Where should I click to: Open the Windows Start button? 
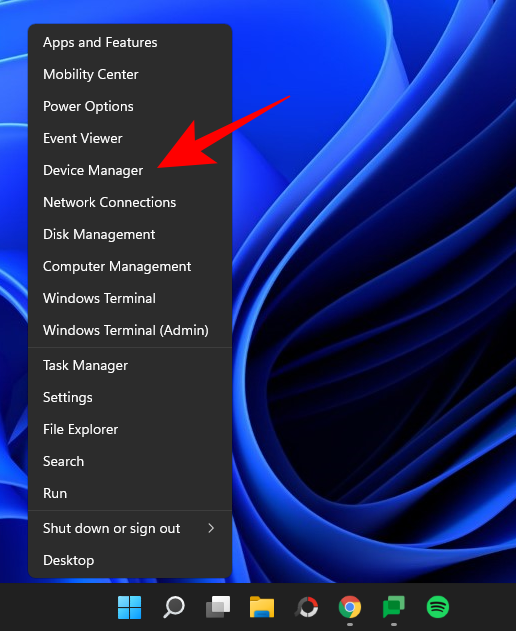[x=130, y=607]
